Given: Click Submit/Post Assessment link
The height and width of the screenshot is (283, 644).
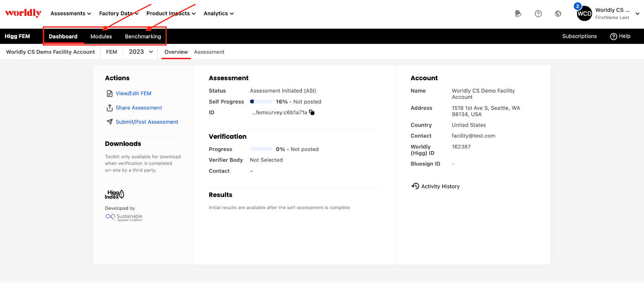Looking at the screenshot, I should pyautogui.click(x=147, y=122).
